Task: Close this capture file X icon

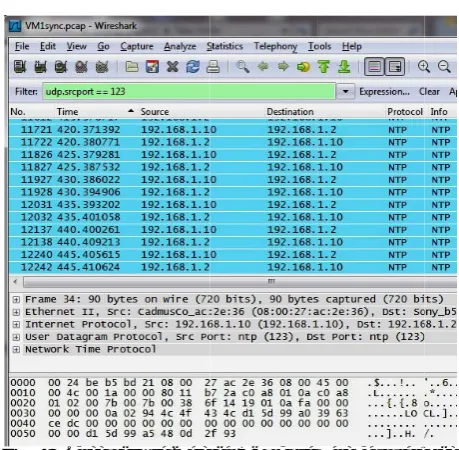Action: (x=172, y=67)
